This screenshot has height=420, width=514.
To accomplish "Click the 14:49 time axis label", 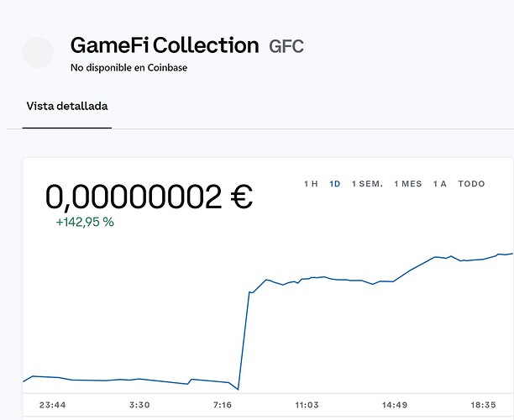I will (395, 405).
